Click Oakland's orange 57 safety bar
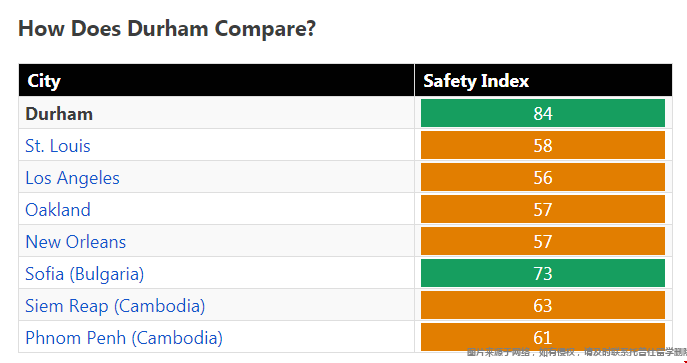Viewport: 687px width, 363px height. 543,209
